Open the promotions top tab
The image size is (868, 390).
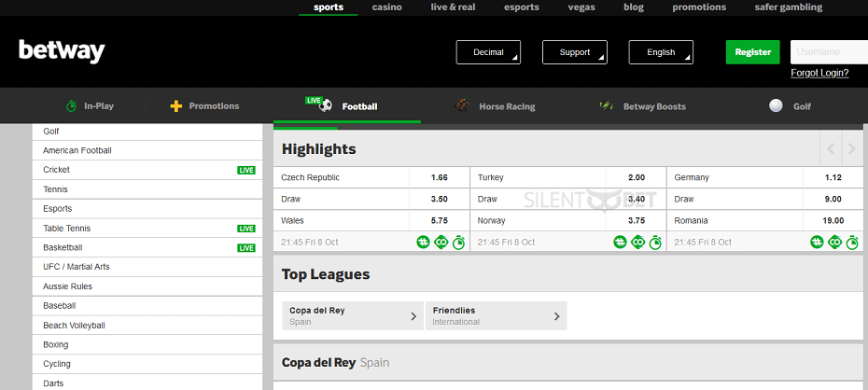(x=699, y=7)
